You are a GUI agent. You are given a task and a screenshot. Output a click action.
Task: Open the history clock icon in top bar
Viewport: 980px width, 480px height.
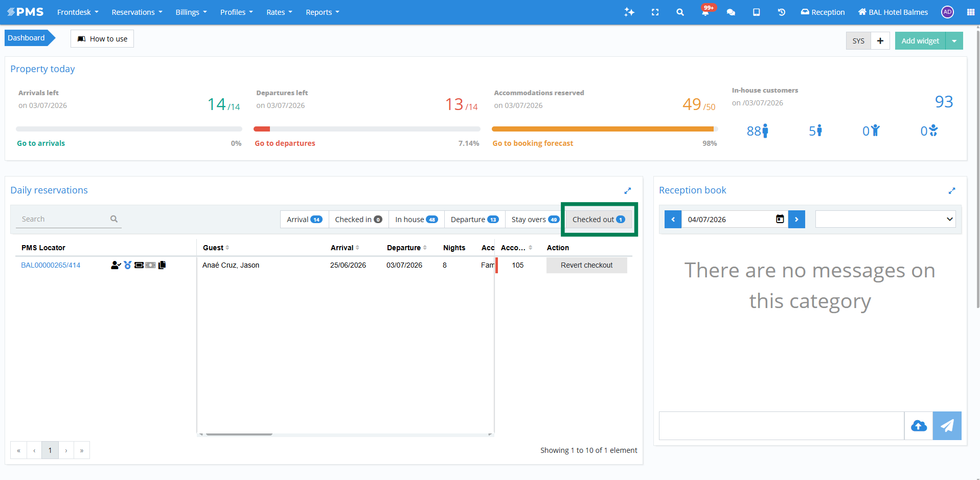point(782,12)
